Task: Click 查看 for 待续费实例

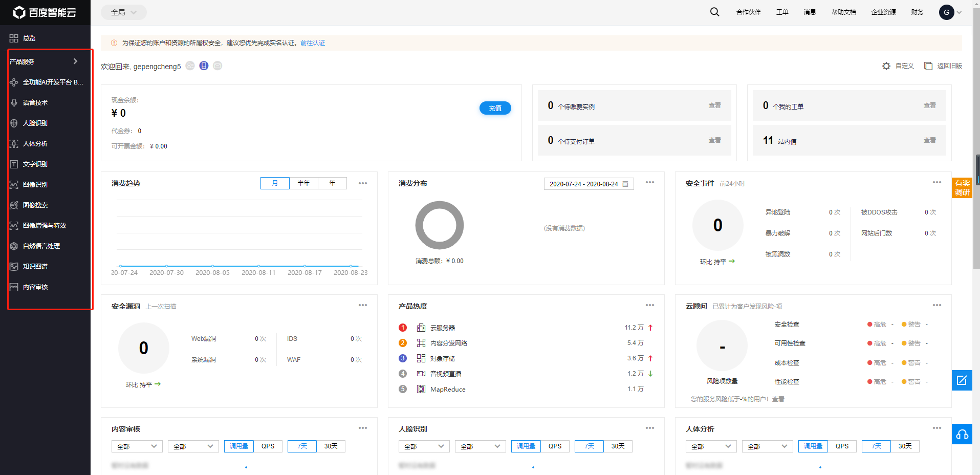Action: tap(715, 105)
